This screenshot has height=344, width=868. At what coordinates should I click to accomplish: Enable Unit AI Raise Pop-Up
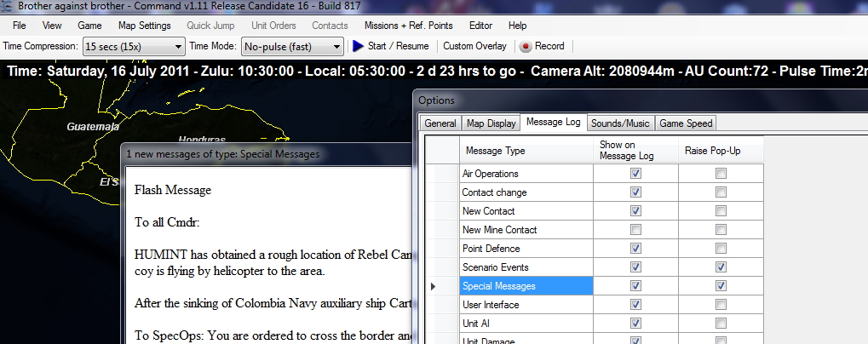pyautogui.click(x=721, y=324)
